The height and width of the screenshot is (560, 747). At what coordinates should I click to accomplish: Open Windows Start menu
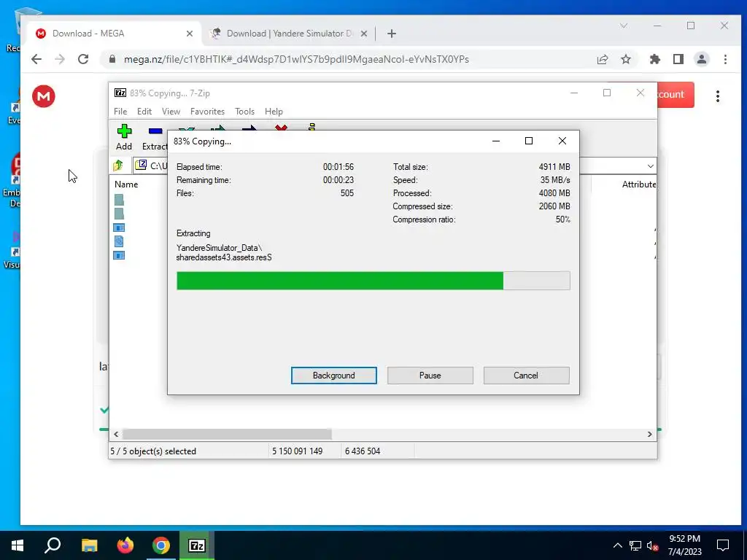pyautogui.click(x=18, y=545)
